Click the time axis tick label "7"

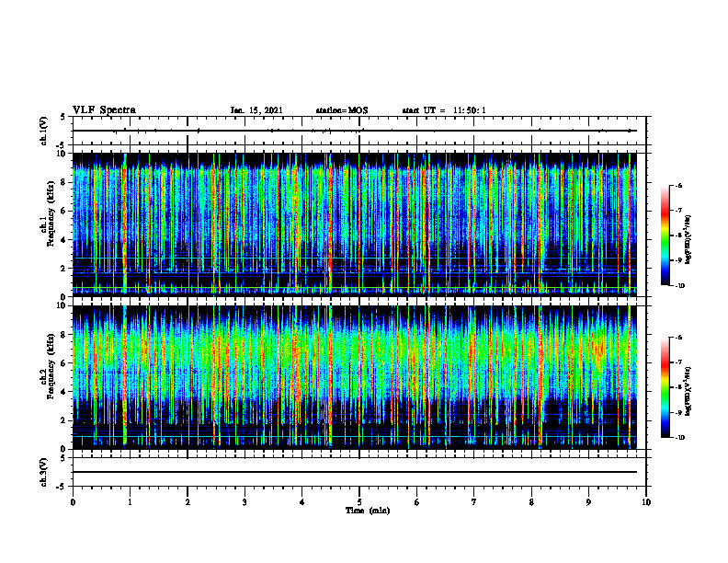point(474,502)
